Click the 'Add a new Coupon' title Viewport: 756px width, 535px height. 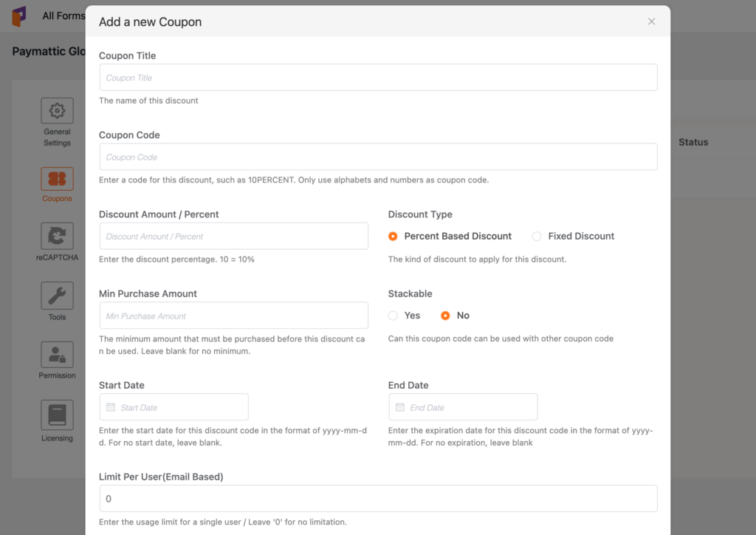point(150,21)
